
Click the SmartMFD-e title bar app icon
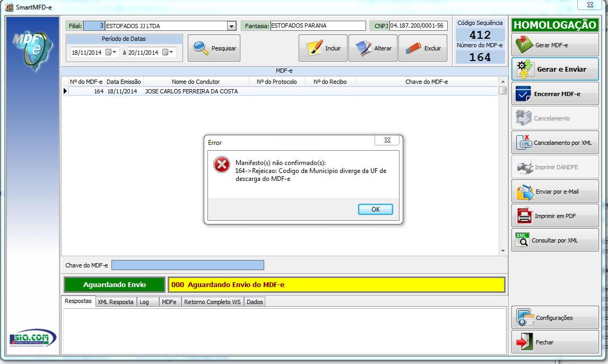(9, 7)
